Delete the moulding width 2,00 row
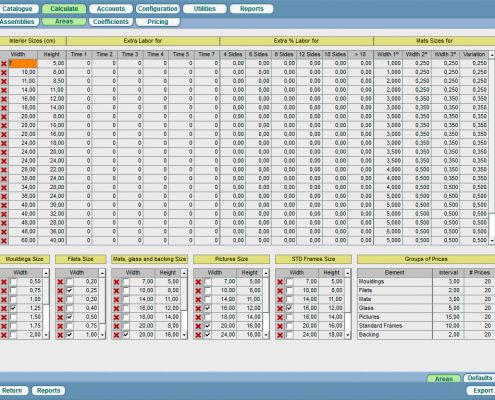 pos(4,335)
